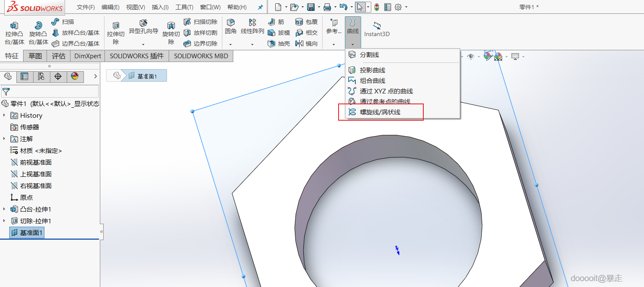Pick the 边界切除 boundary cut tool
The height and width of the screenshot is (287, 644).
(x=201, y=44)
